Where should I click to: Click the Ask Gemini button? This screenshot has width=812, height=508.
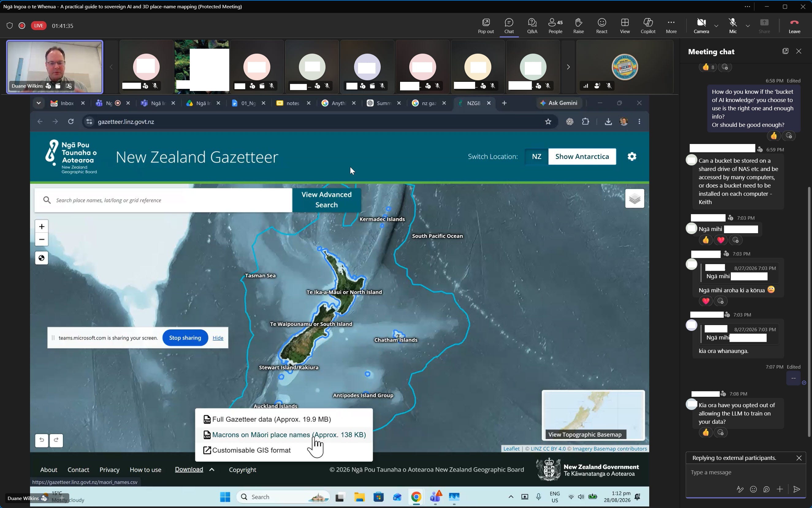(558, 103)
